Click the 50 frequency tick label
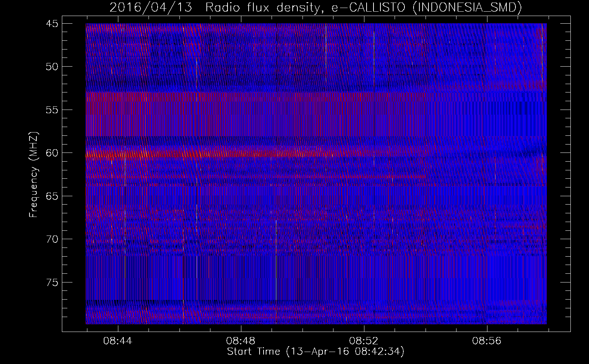This screenshot has height=364, width=589. 52,67
